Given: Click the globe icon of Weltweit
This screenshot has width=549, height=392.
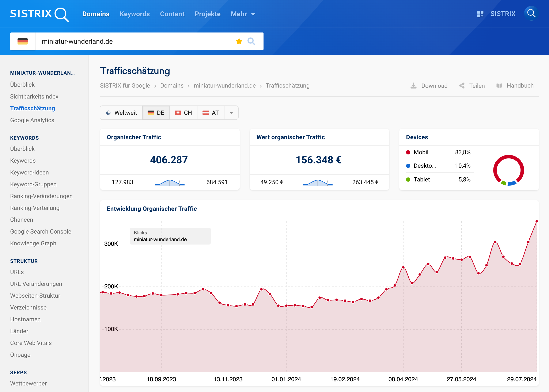Looking at the screenshot, I should [x=109, y=113].
